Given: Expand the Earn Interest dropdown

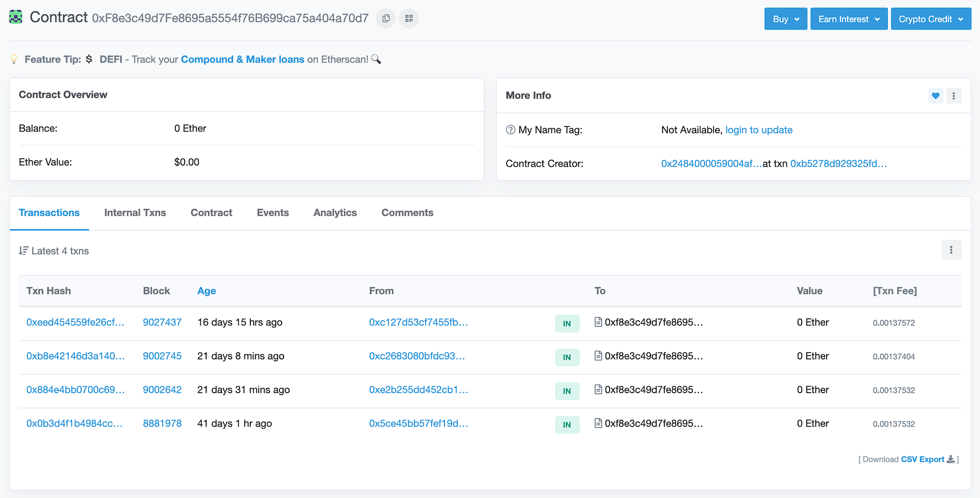Looking at the screenshot, I should pyautogui.click(x=849, y=19).
